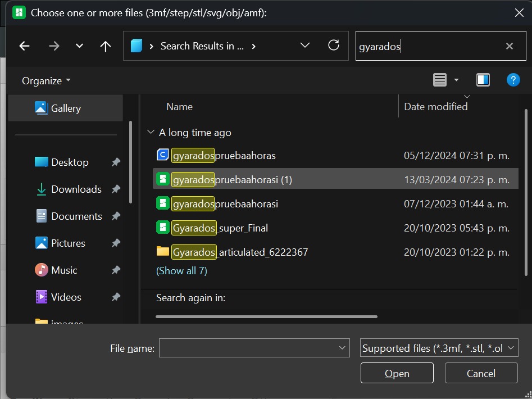The height and width of the screenshot is (399, 532).
Task: Refresh the search results
Action: [334, 46]
